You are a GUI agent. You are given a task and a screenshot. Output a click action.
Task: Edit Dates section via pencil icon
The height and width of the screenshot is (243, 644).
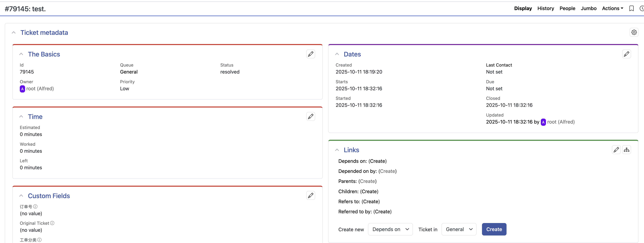click(x=626, y=54)
